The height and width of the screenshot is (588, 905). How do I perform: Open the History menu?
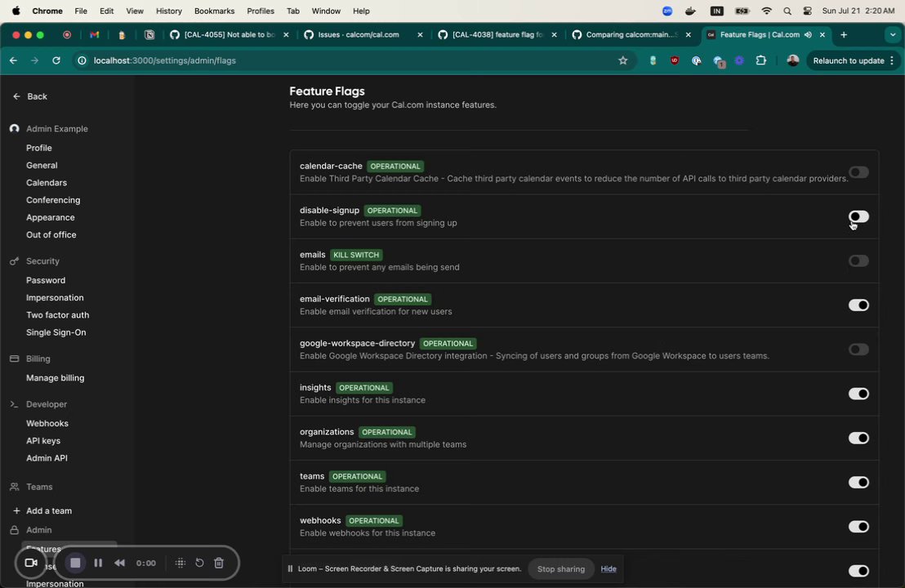pyautogui.click(x=168, y=11)
